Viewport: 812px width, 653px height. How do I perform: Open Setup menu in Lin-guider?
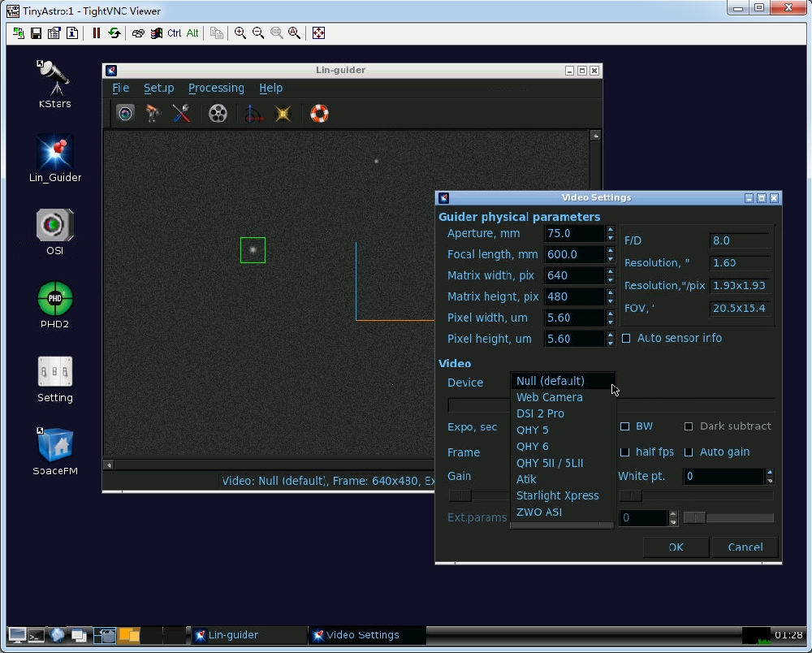158,88
